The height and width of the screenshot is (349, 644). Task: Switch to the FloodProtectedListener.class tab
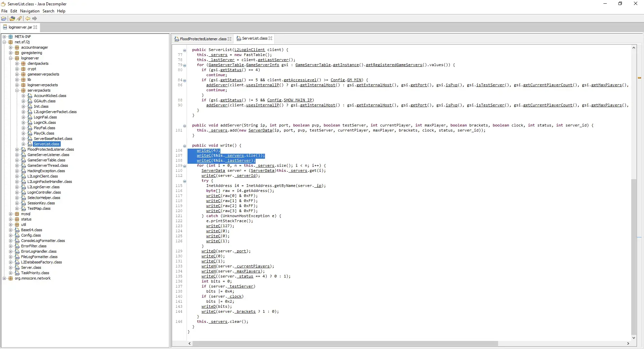[x=203, y=39]
